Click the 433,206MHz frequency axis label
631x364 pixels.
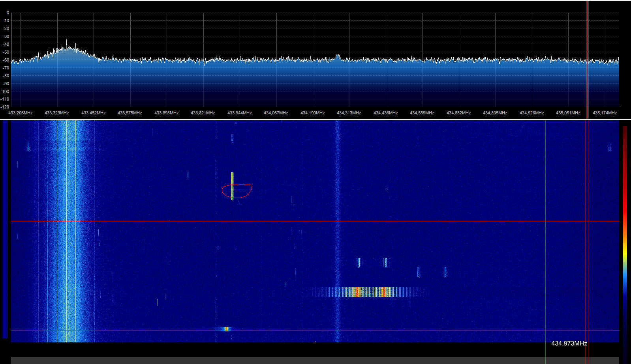(21, 113)
